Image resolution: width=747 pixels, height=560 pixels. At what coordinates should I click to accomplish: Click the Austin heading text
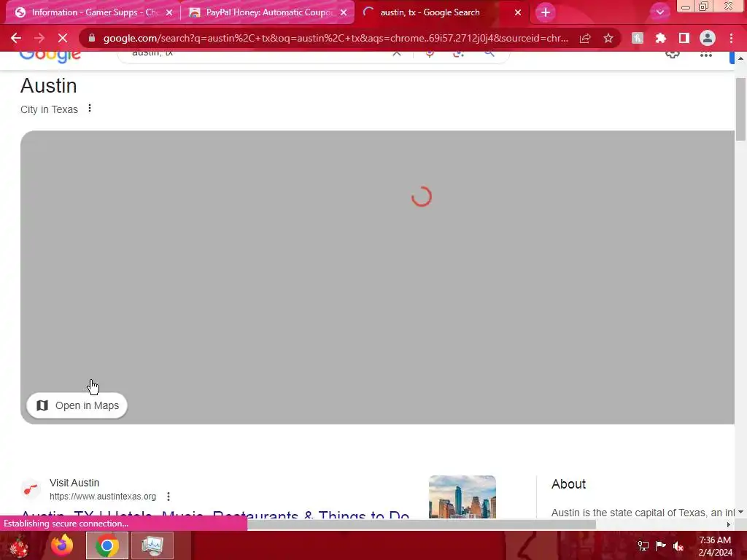pos(49,86)
